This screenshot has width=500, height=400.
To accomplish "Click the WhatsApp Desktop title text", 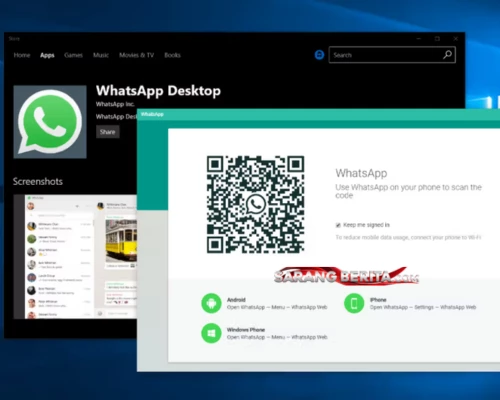I will pyautogui.click(x=158, y=91).
